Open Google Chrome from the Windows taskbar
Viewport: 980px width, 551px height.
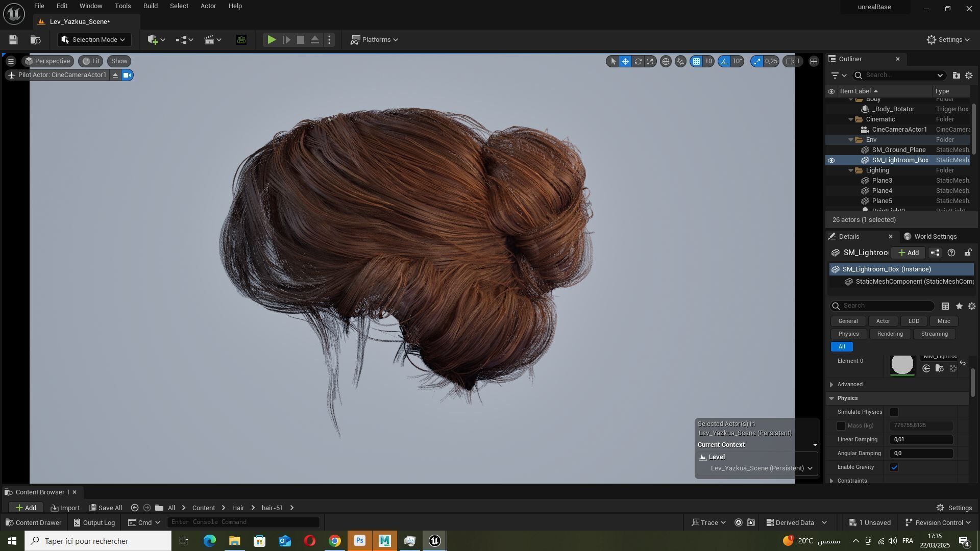point(335,541)
